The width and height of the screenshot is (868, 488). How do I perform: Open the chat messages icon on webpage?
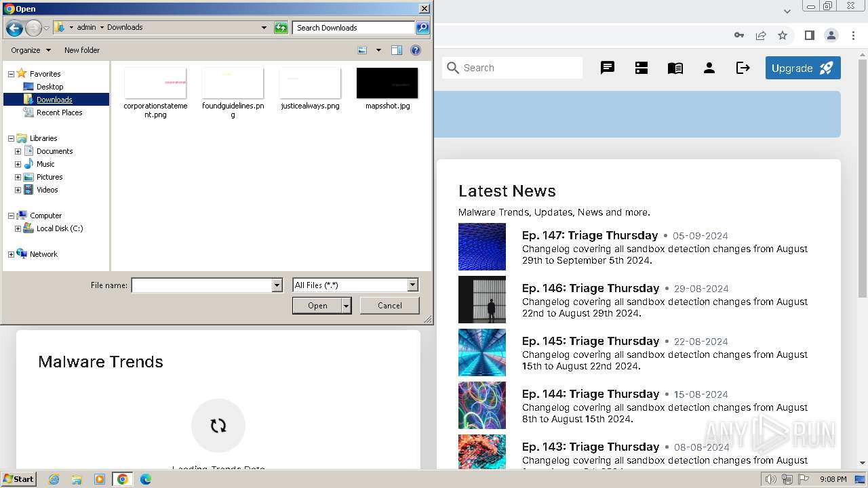608,68
